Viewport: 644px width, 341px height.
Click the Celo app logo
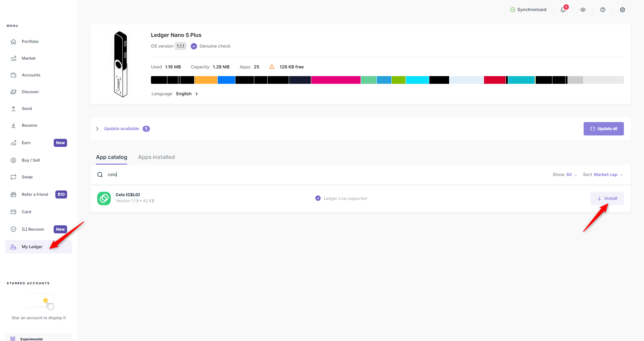(x=104, y=198)
